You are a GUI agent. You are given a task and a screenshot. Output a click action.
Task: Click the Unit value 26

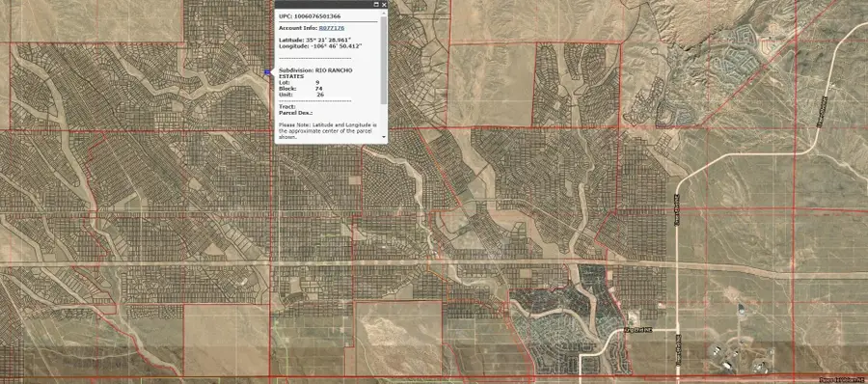click(x=320, y=95)
